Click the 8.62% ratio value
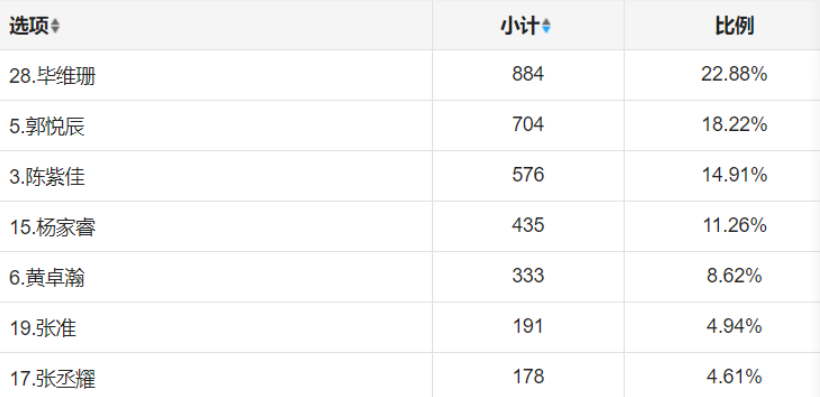The height and width of the screenshot is (397, 820). [734, 276]
